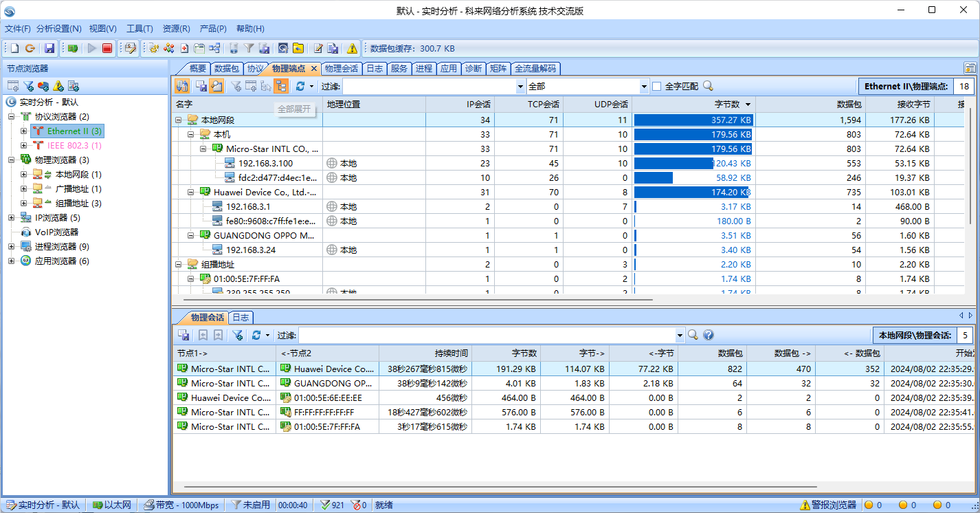Switch to the bottom 日志 tab
980x513 pixels.
point(241,317)
